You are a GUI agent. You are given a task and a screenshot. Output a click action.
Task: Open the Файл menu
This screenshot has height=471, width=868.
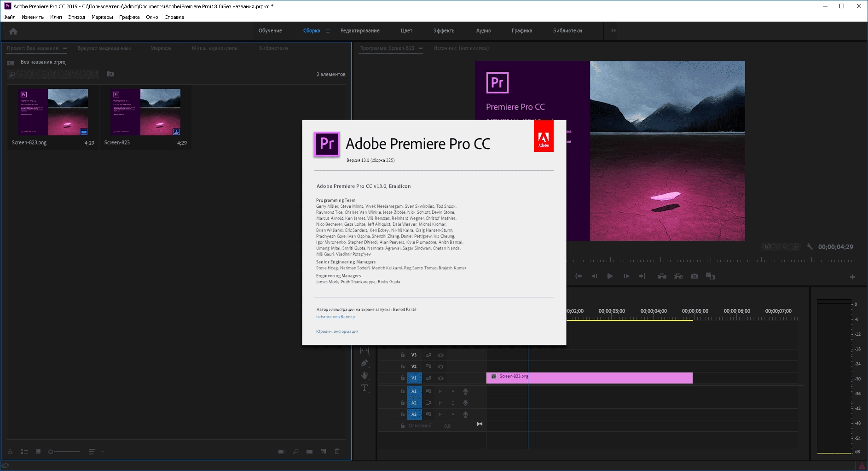[9, 17]
